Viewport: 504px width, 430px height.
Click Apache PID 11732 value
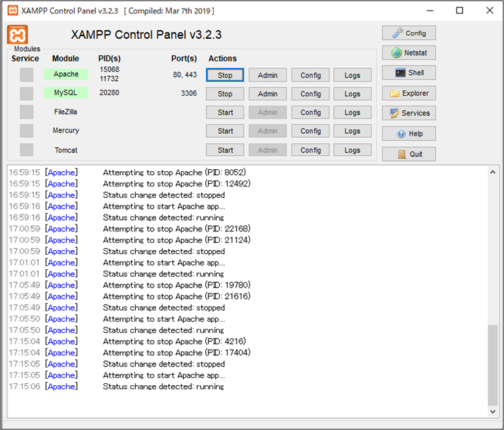point(109,79)
